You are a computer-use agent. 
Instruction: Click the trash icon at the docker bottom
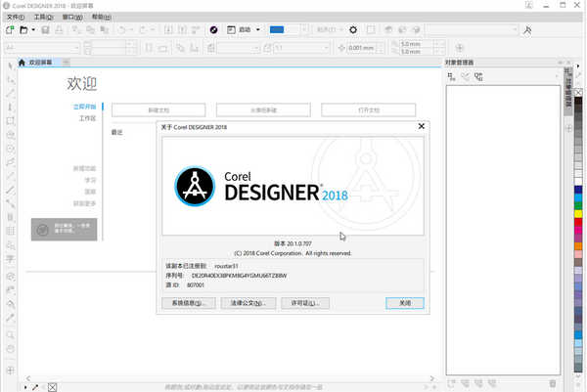point(552,383)
